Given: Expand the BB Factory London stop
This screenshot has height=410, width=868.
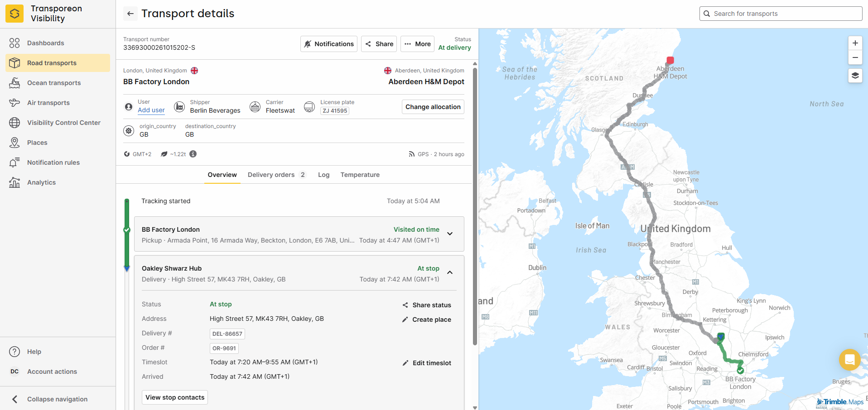Looking at the screenshot, I should (450, 234).
